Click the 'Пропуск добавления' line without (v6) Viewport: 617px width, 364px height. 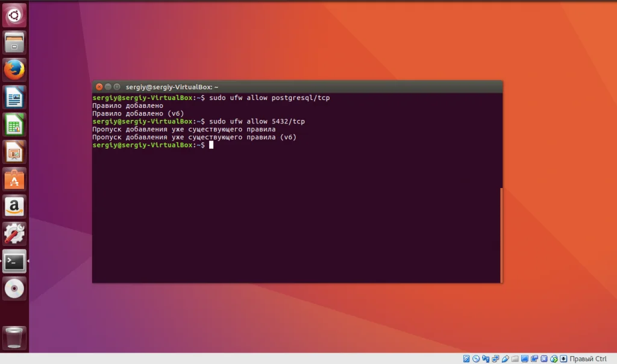[184, 129]
